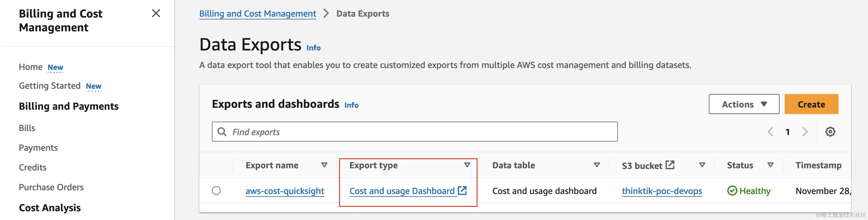Click Billing and Payments section heading
The height and width of the screenshot is (220, 868).
[69, 107]
